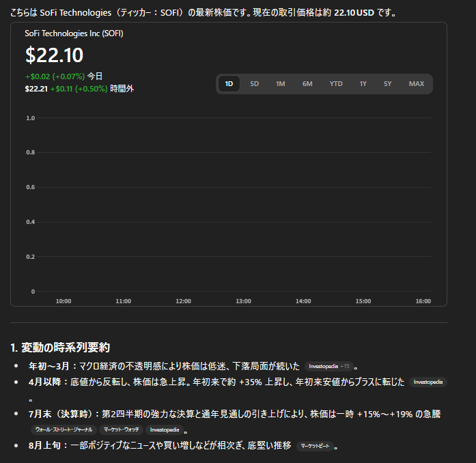
Task: Select the 1D chart range tab
Action: [229, 84]
